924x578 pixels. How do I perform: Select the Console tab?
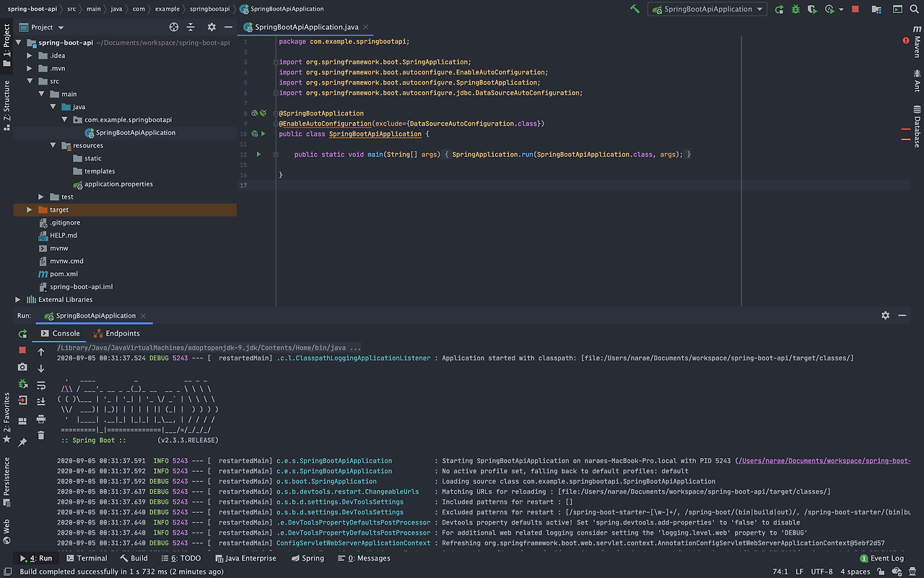(60, 334)
